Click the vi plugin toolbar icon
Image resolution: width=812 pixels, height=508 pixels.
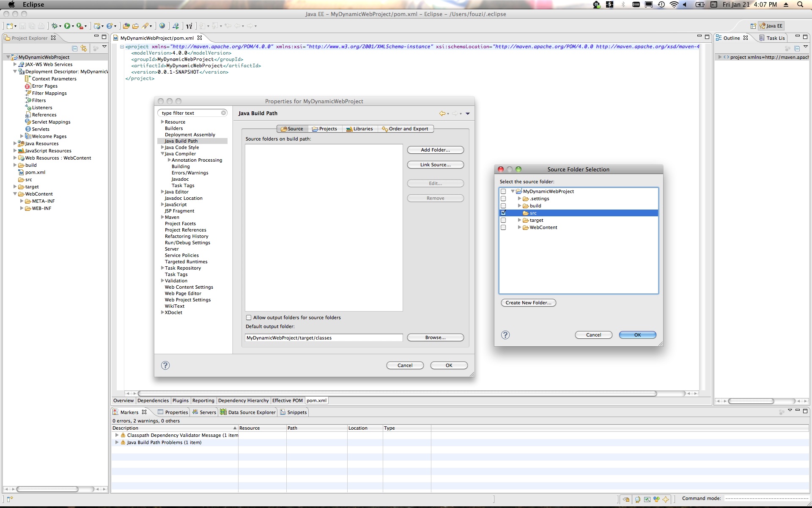tap(189, 26)
